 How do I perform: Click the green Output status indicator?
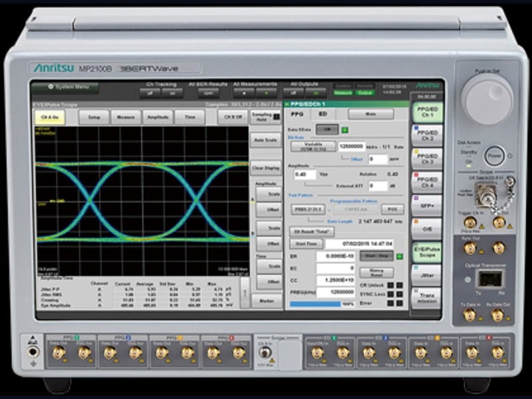tap(364, 92)
